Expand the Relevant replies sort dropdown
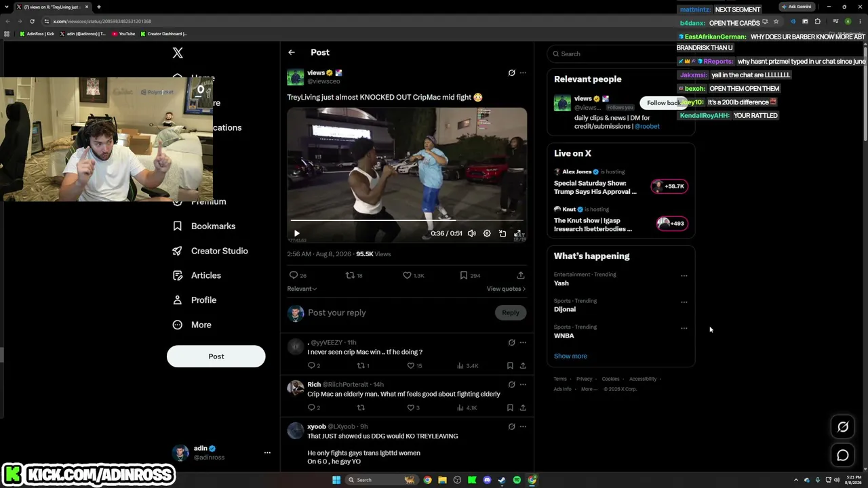The width and height of the screenshot is (868, 488). pos(302,289)
